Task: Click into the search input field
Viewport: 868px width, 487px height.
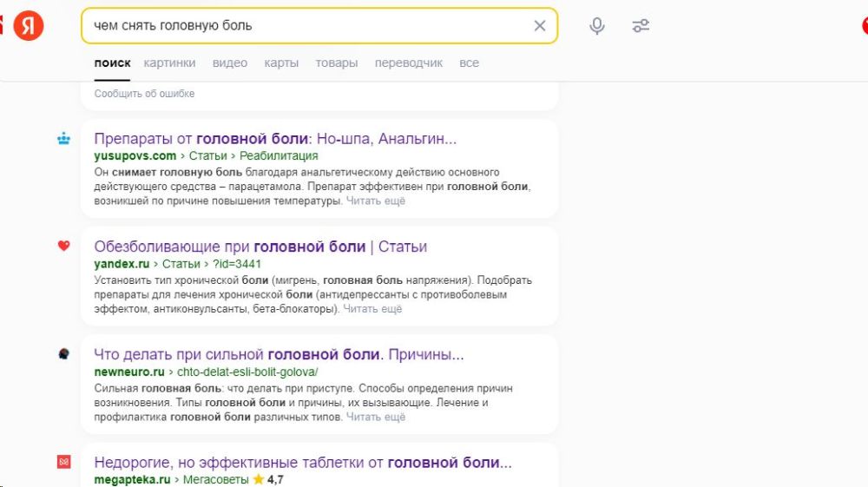Action: pyautogui.click(x=304, y=26)
